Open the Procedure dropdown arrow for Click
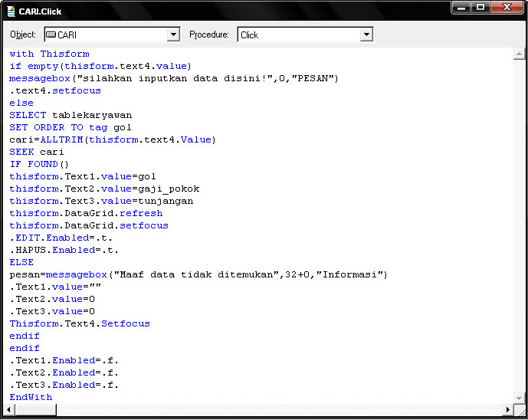528x420 pixels. click(x=366, y=34)
